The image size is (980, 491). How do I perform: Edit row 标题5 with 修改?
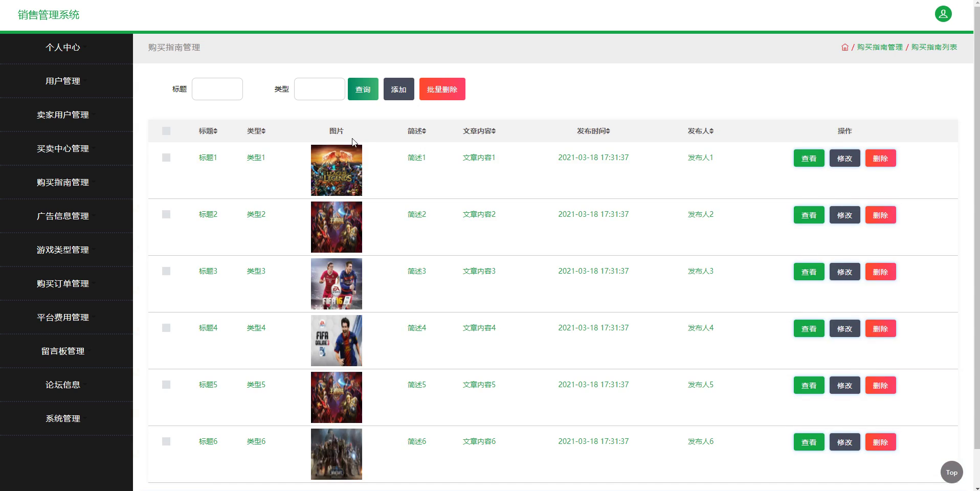(x=844, y=385)
